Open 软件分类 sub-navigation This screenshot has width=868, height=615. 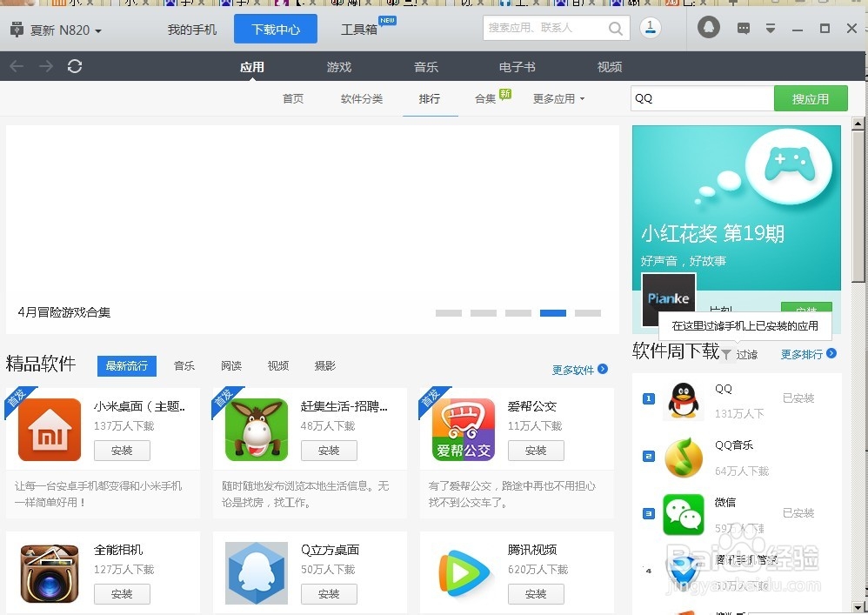point(362,98)
